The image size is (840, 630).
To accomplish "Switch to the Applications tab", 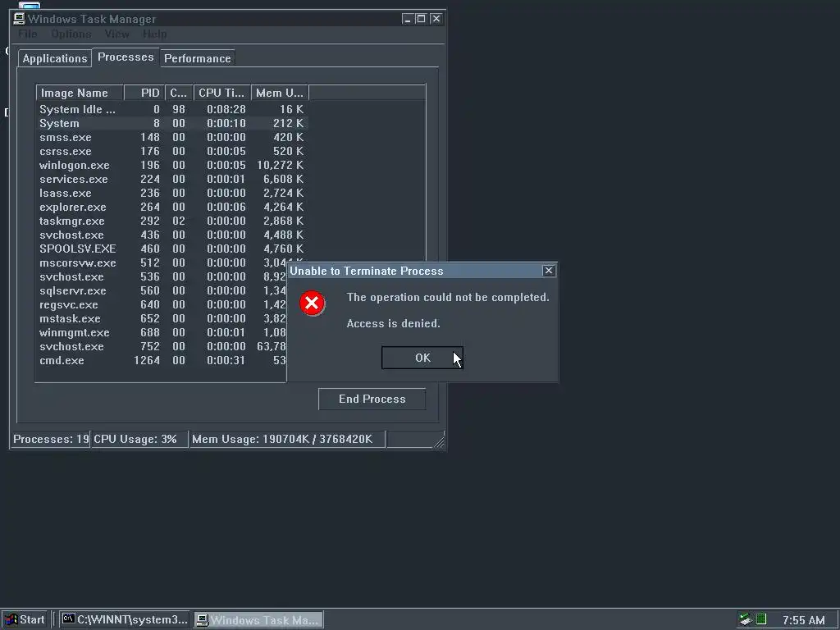I will (x=55, y=58).
